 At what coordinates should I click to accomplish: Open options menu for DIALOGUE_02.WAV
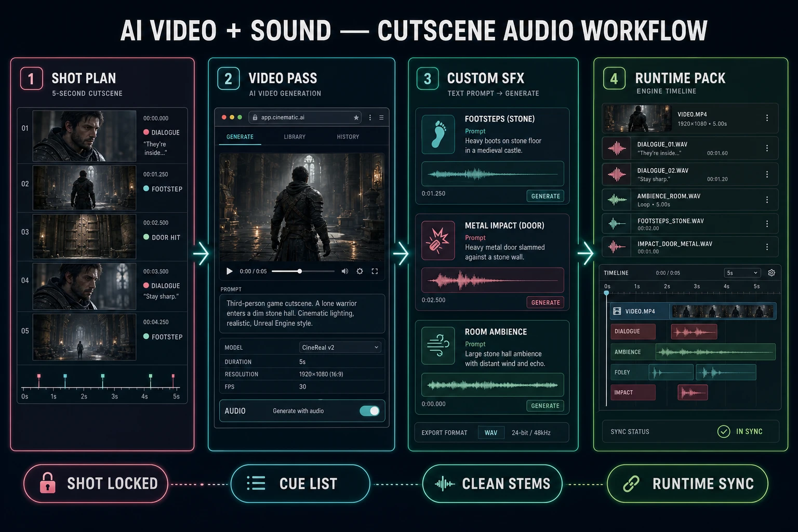[767, 175]
